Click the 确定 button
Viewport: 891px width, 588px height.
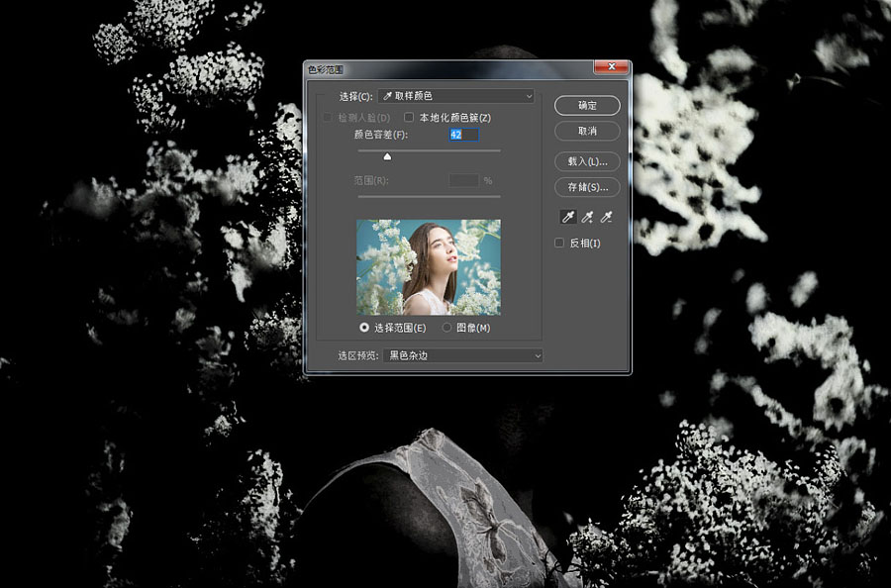tap(587, 105)
